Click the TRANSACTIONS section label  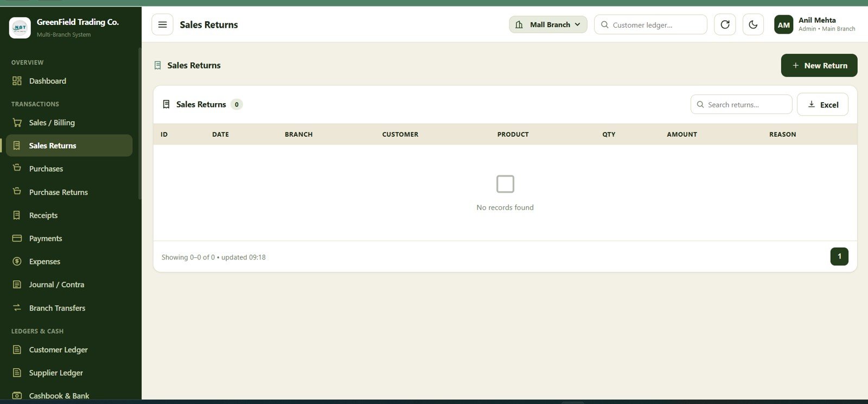tap(35, 104)
